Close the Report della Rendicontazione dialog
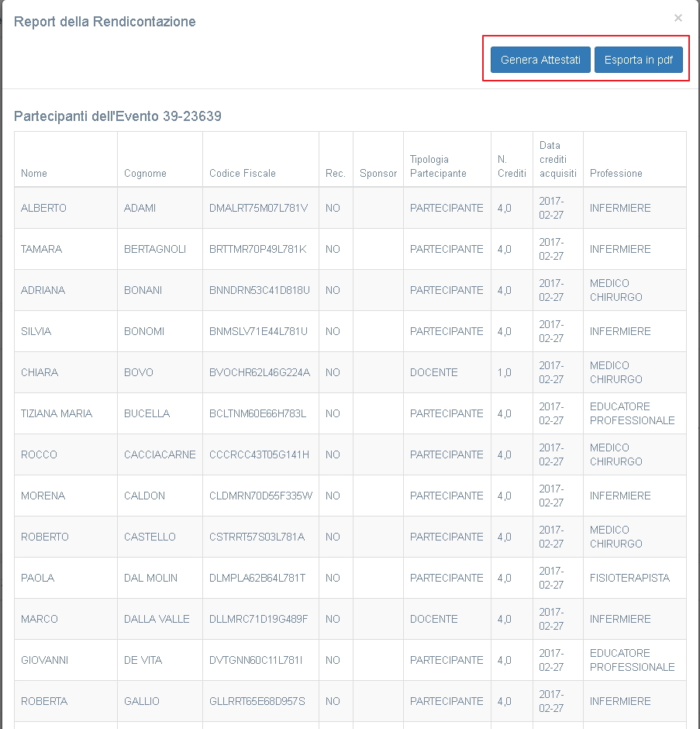Image resolution: width=700 pixels, height=729 pixels. click(678, 18)
